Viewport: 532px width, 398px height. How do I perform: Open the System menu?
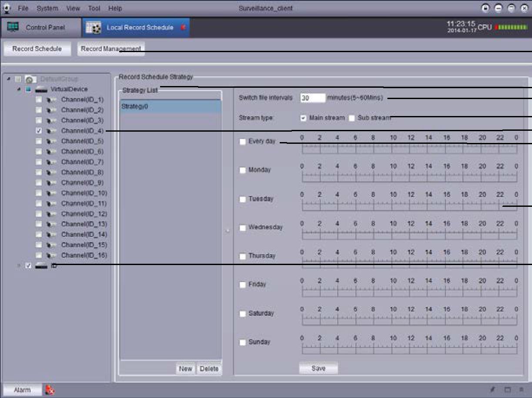point(47,8)
